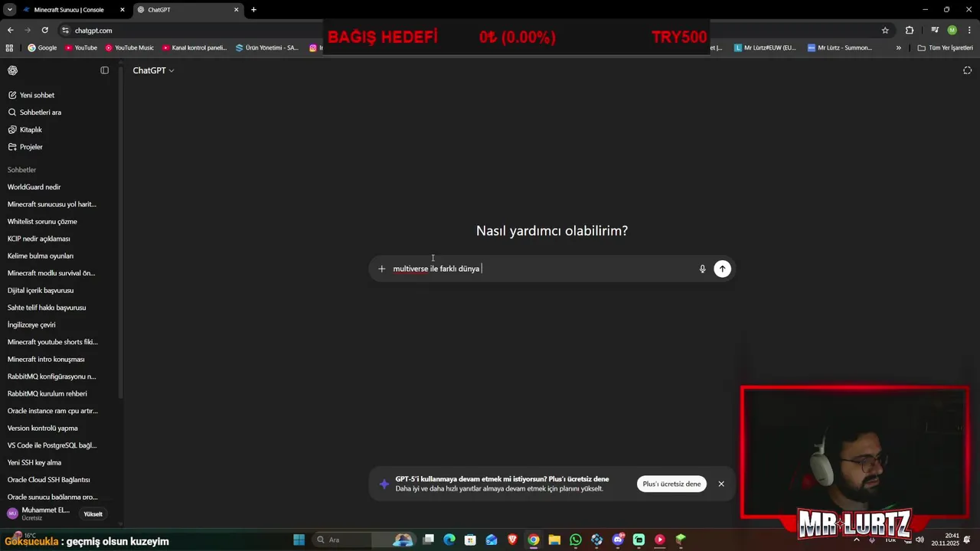This screenshot has width=980, height=551.
Task: Click Plus'ı ücretsiz dene button
Action: [x=671, y=484]
